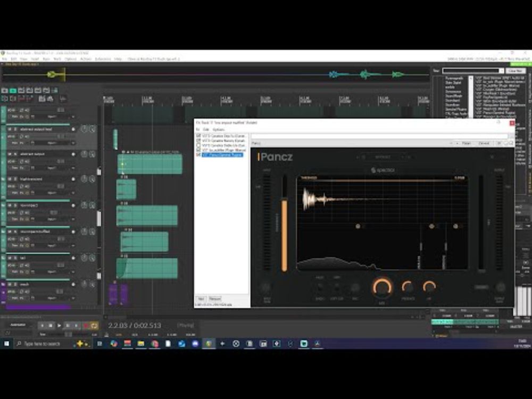Click the Redo toolbar icon
This screenshot has height=399, width=532.
[46, 90]
